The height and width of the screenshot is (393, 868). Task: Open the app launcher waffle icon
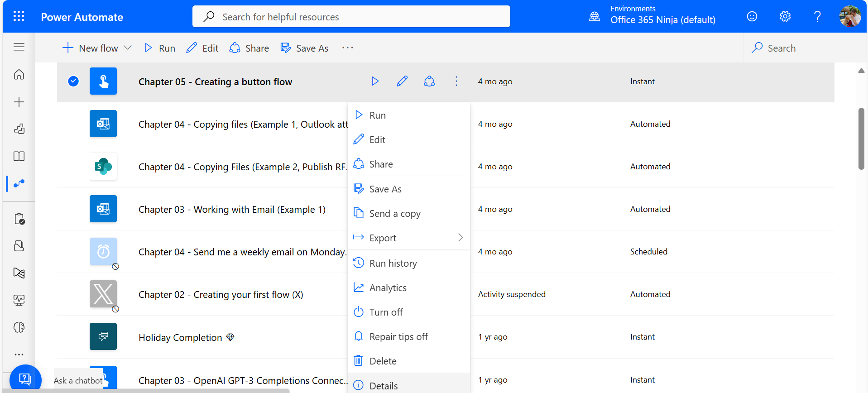click(x=19, y=17)
